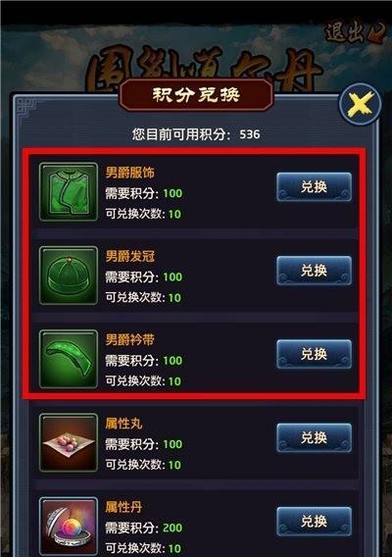Exchange points for 属性丹

click(314, 521)
